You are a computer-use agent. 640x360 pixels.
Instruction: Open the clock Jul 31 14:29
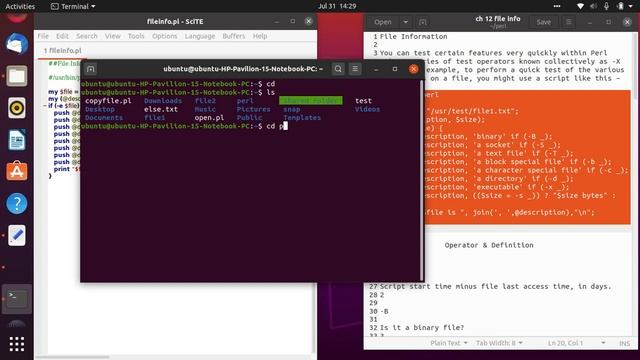click(x=337, y=6)
